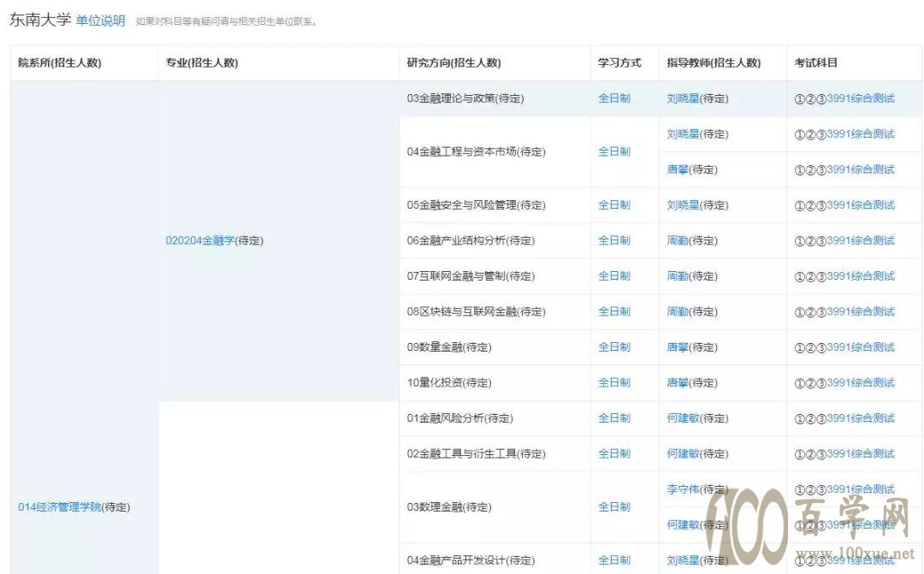Open 3991综合测试 in the 02金融工具与衍生工具 row
This screenshot has height=574, width=924.
tap(861, 453)
